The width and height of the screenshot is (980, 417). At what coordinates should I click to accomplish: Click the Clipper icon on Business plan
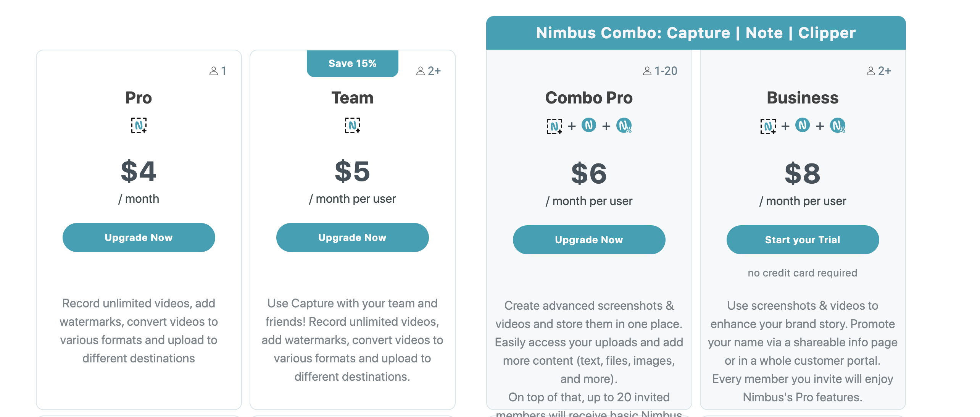coord(838,126)
